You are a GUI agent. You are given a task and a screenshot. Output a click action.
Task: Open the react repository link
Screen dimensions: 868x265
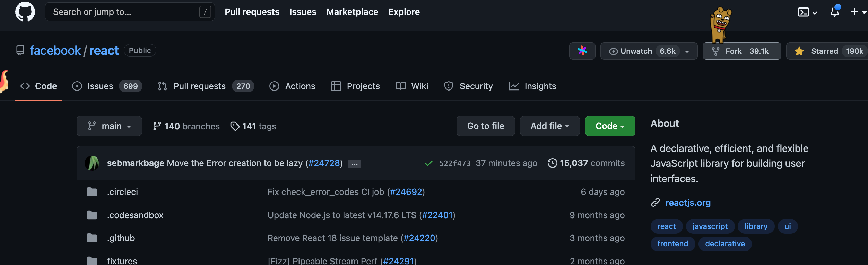(x=104, y=51)
